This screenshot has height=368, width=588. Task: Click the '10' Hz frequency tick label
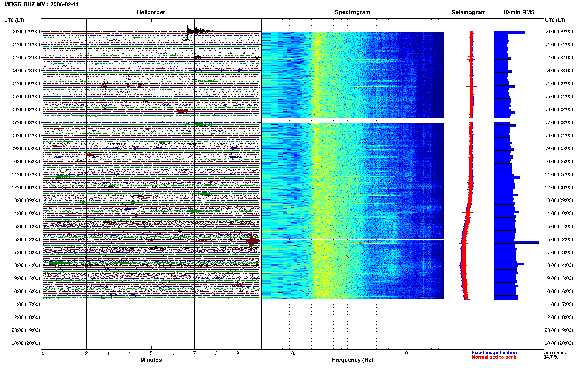[405, 353]
